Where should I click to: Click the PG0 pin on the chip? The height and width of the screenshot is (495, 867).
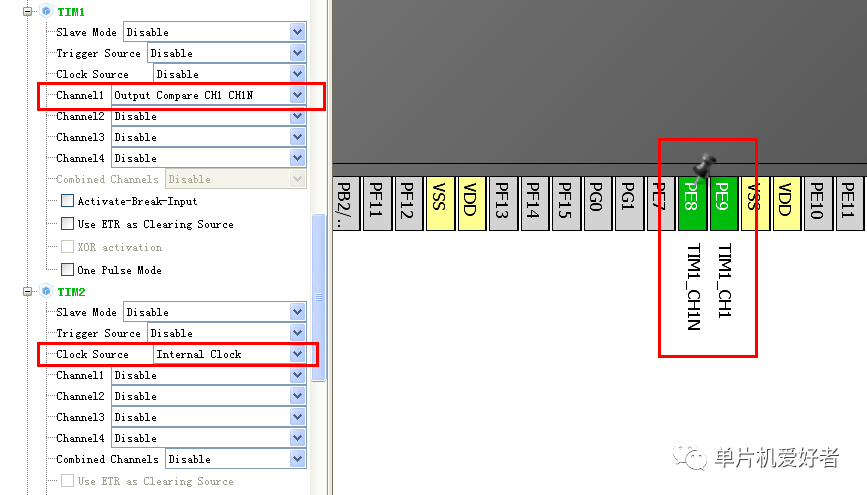click(598, 203)
